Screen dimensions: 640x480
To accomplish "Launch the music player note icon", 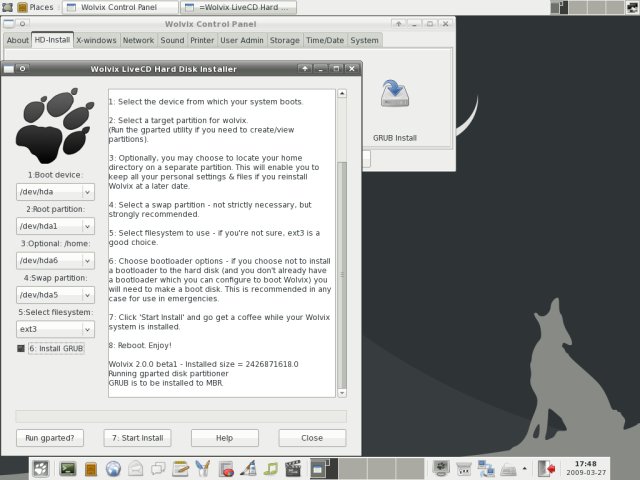I will (x=271, y=469).
